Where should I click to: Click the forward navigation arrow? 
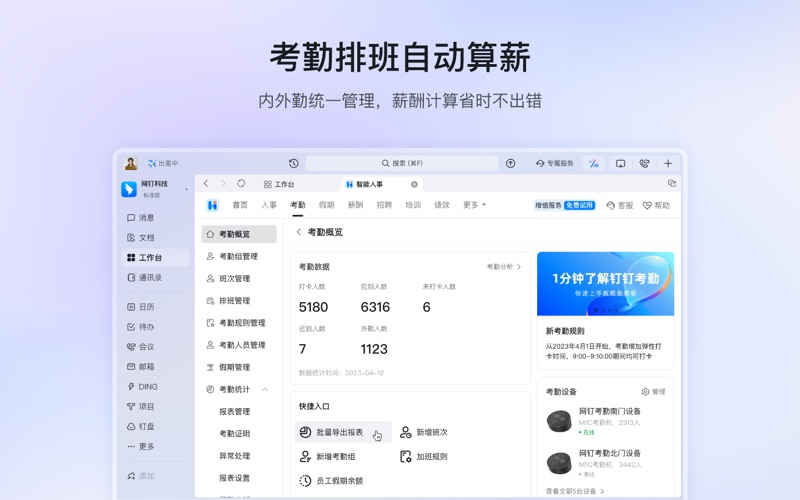(x=223, y=183)
